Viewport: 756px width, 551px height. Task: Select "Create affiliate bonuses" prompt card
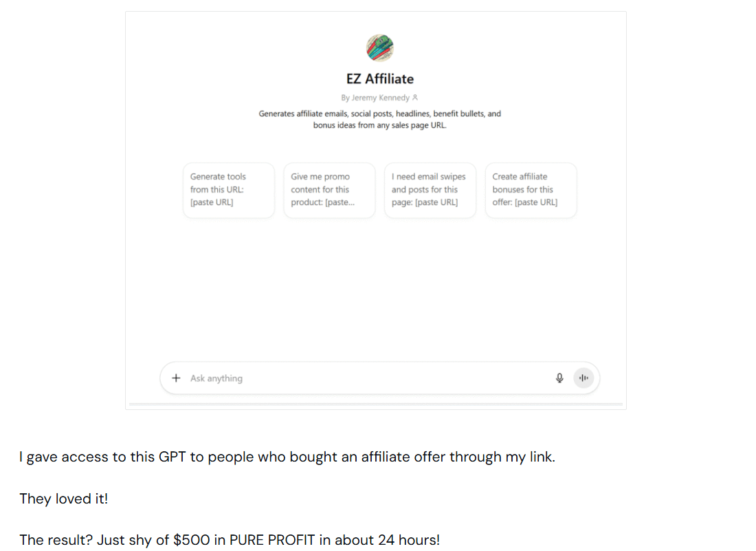pos(531,190)
